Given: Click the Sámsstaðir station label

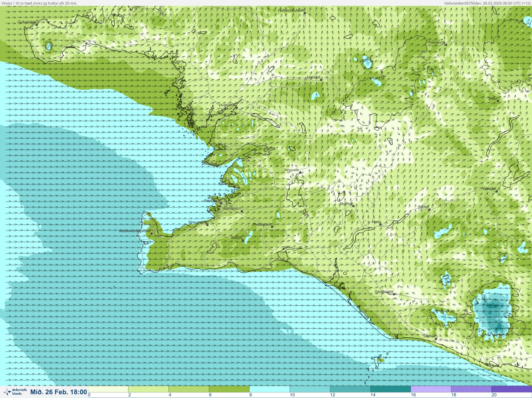Looking at the screenshot, I should [384, 292].
